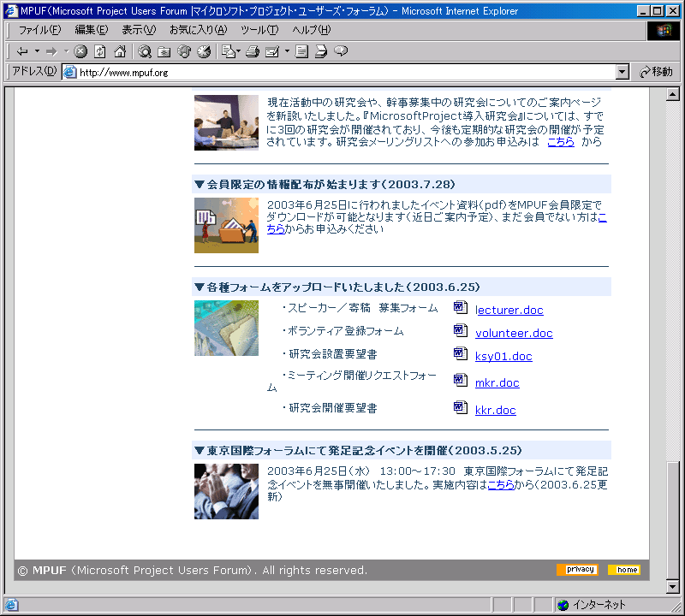This screenshot has height=616, width=685.
Task: Click the document page icon after Edit
Action: point(301,51)
